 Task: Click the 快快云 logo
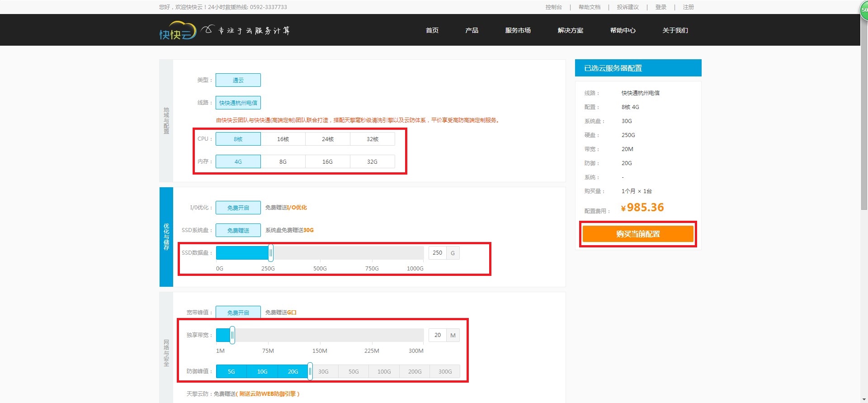(x=178, y=30)
